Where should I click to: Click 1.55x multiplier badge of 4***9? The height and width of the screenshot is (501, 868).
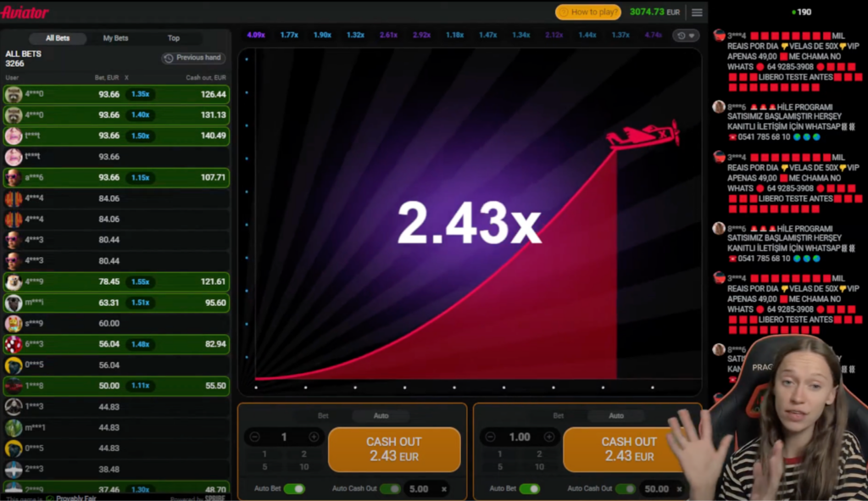click(x=140, y=281)
